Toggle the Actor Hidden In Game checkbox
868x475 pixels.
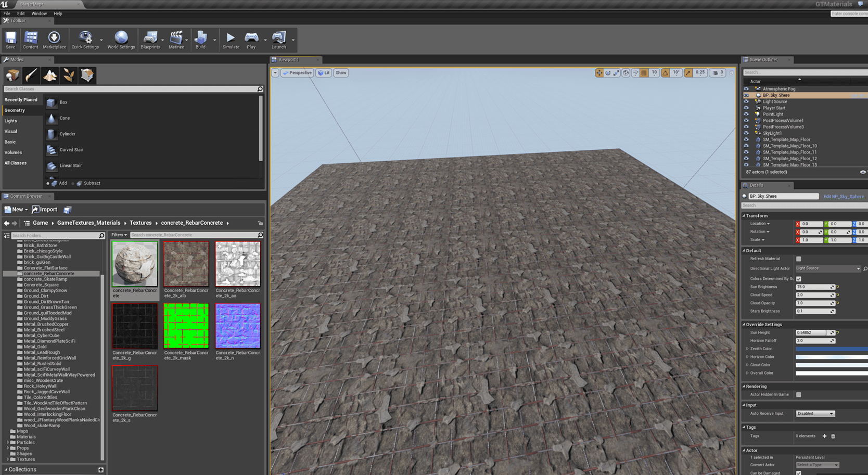coord(799,395)
